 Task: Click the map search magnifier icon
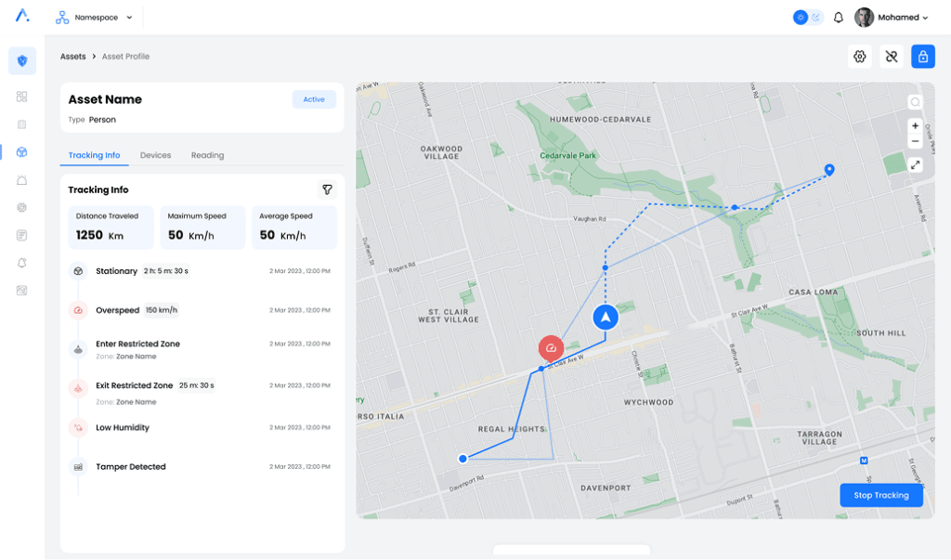(915, 102)
